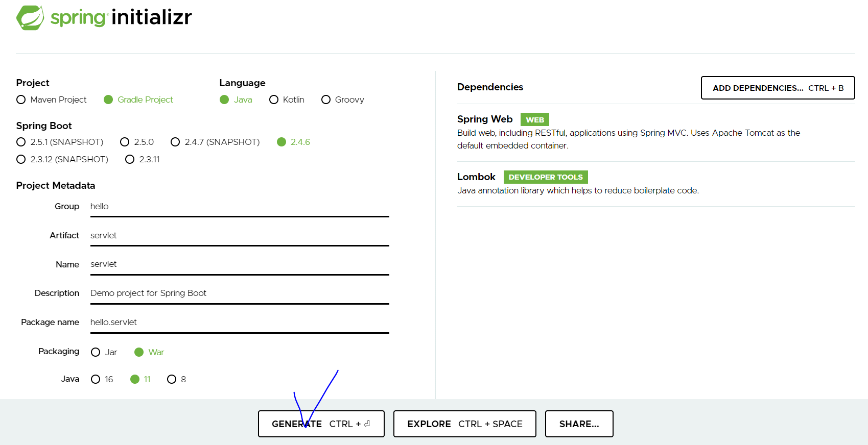Screen dimensions: 868x445
Task: Click the Spring leaf logo icon
Action: (30, 18)
